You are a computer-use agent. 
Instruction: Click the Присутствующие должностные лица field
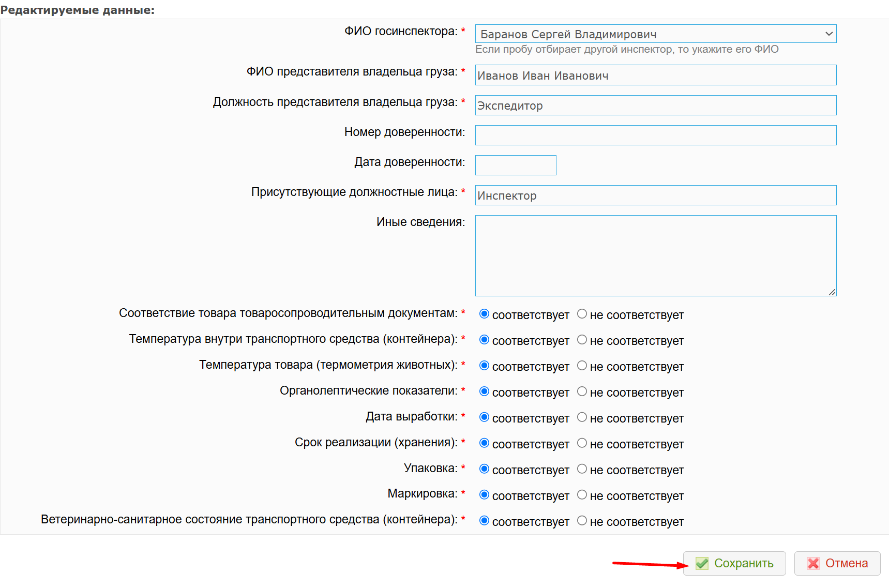coord(655,195)
